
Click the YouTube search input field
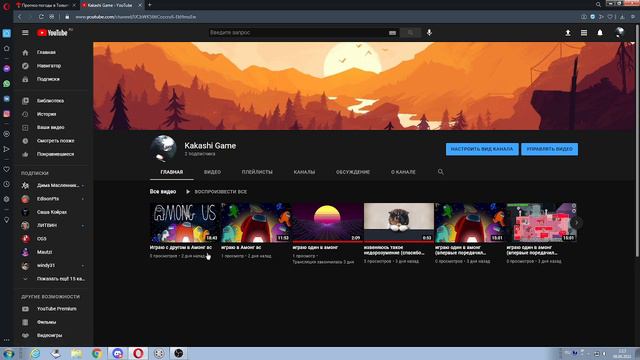click(x=298, y=33)
